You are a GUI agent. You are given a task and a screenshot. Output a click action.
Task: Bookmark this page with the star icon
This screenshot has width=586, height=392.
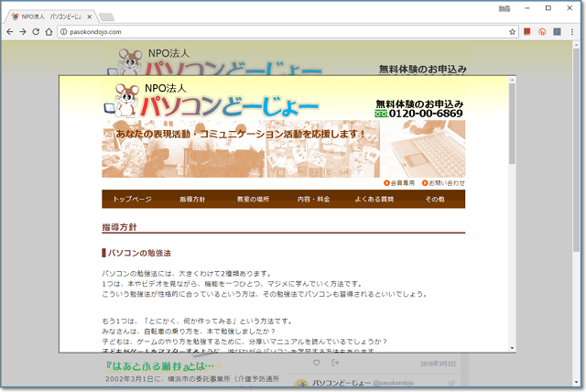513,31
